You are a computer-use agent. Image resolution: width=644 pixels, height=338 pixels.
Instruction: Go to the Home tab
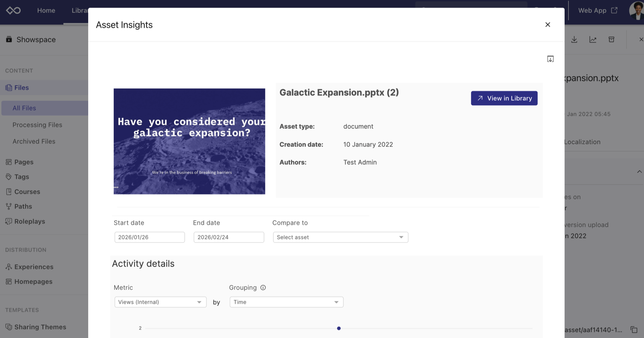coord(46,10)
